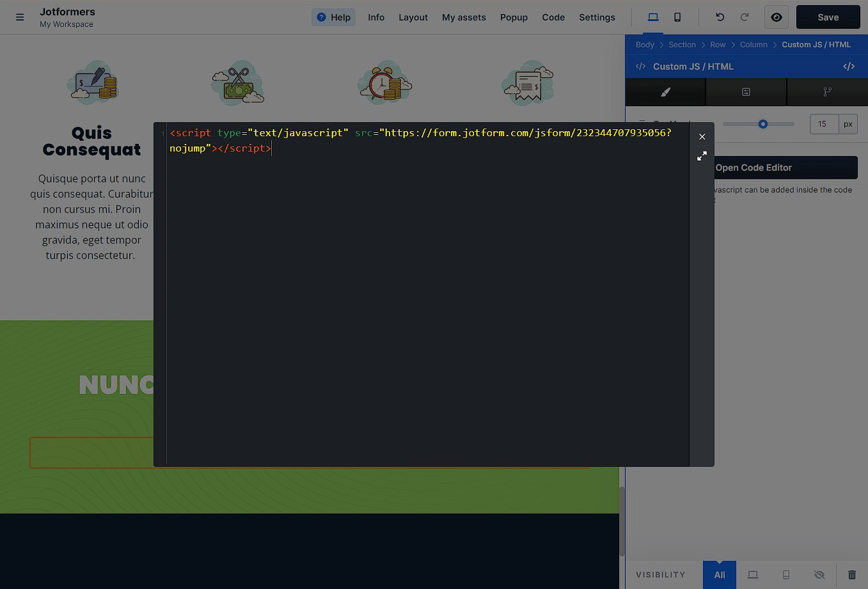Go to Section in breadcrumb
This screenshot has height=589, width=868.
(x=682, y=45)
